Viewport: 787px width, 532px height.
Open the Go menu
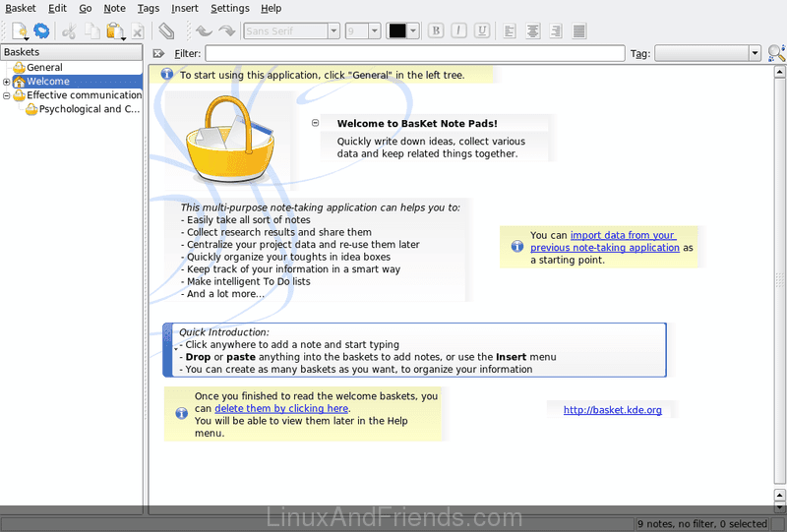[86, 8]
